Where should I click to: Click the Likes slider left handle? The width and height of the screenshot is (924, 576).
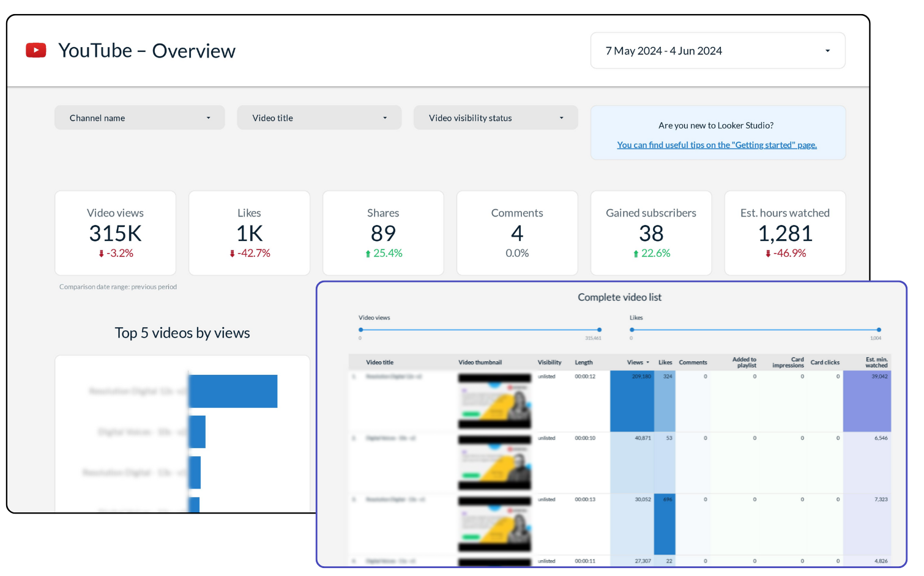(x=632, y=330)
